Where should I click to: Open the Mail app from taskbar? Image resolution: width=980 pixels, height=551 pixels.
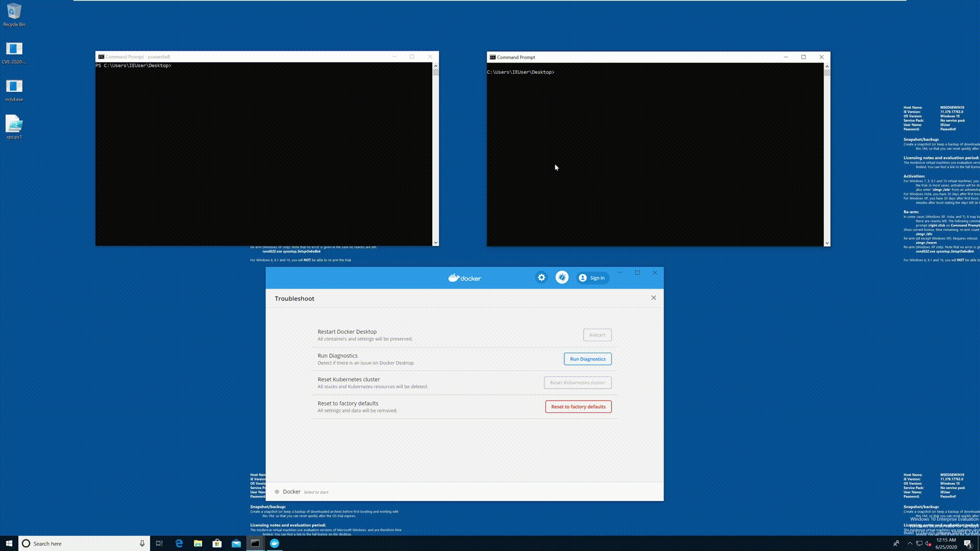(x=236, y=543)
